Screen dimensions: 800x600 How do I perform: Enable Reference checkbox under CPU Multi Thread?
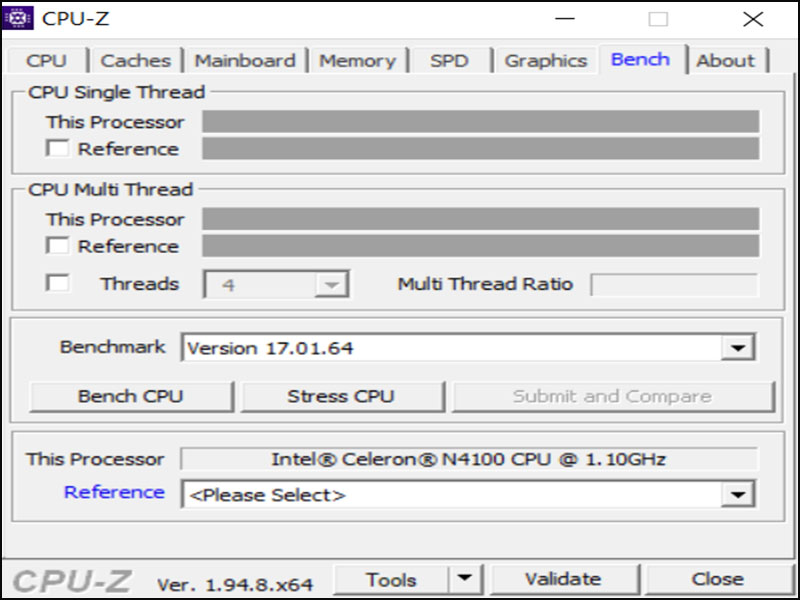coord(57,245)
